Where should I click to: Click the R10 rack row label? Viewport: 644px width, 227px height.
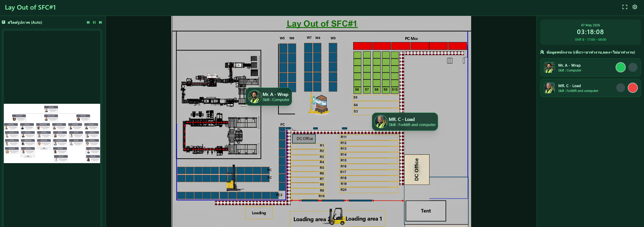pyautogui.click(x=321, y=196)
